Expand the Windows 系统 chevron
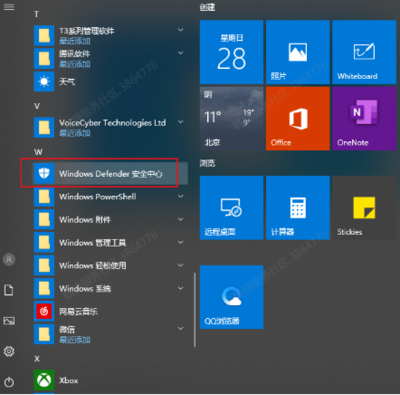This screenshot has height=395, width=400. pos(180,288)
